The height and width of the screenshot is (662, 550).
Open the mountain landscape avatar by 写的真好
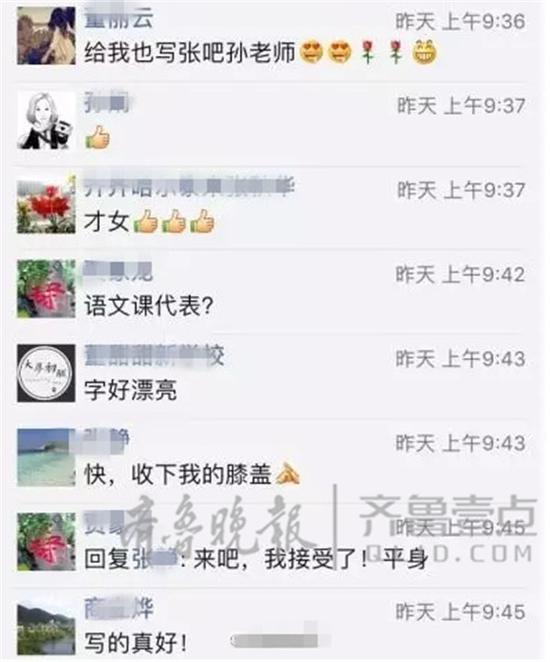click(x=46, y=627)
